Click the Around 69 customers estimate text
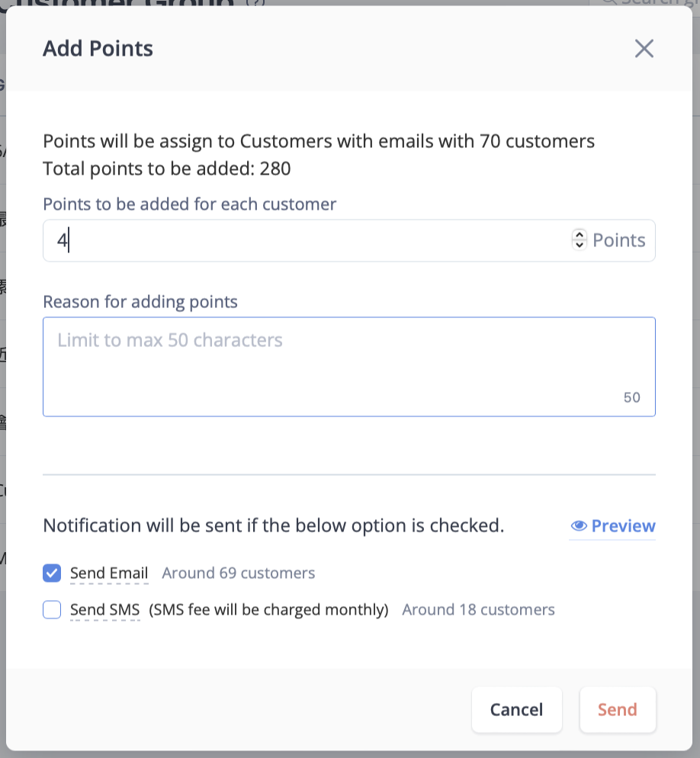 click(x=239, y=573)
